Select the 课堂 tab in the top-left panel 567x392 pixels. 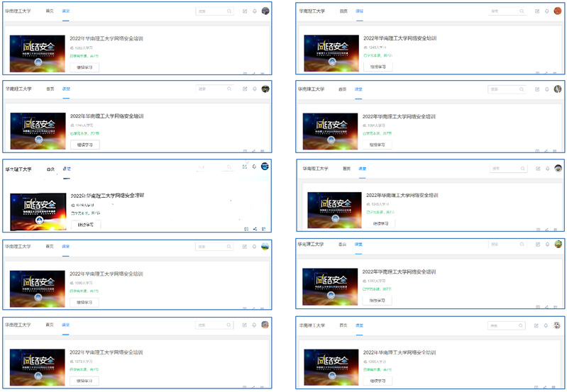coord(66,11)
